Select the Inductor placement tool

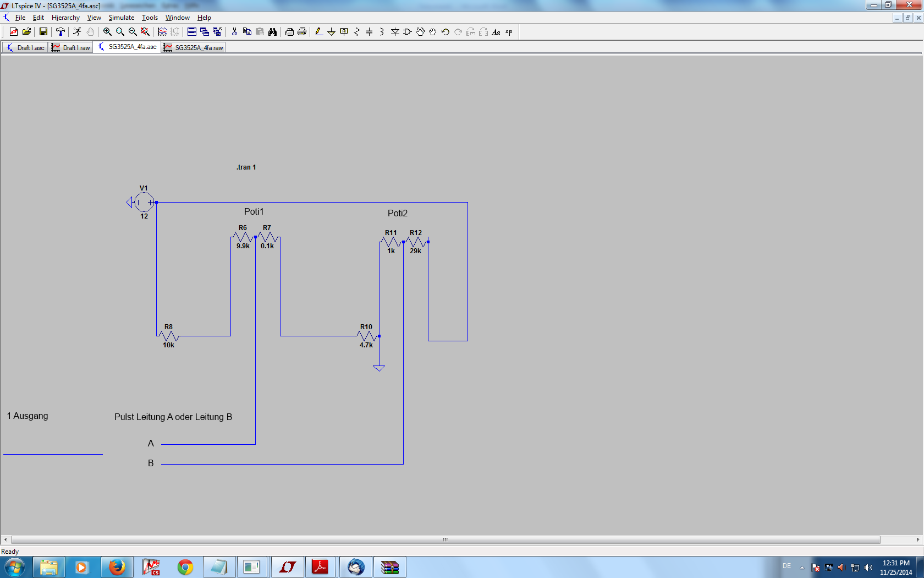coord(382,32)
